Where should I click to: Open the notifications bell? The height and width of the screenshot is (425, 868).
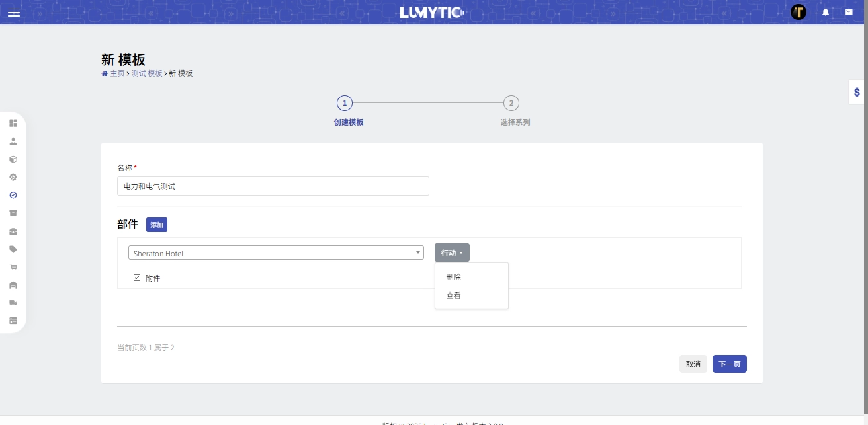click(826, 12)
